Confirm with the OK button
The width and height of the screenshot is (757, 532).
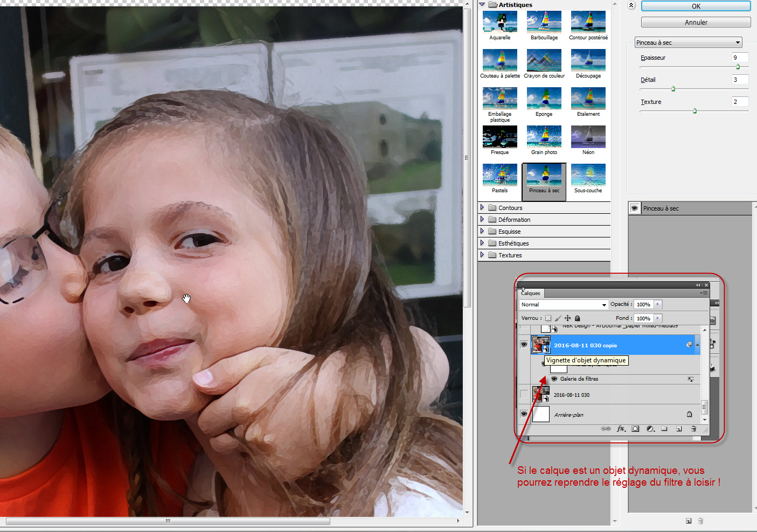(696, 6)
